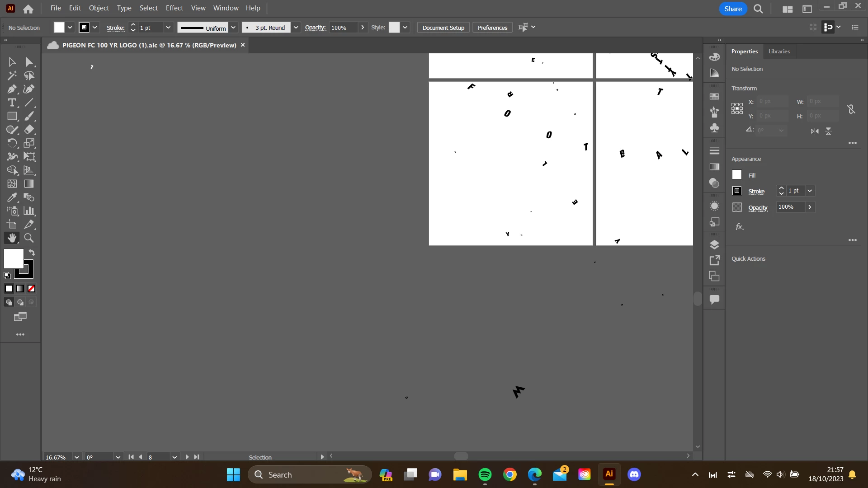The height and width of the screenshot is (488, 868).
Task: Swap fill and stroke colors
Action: (32, 253)
